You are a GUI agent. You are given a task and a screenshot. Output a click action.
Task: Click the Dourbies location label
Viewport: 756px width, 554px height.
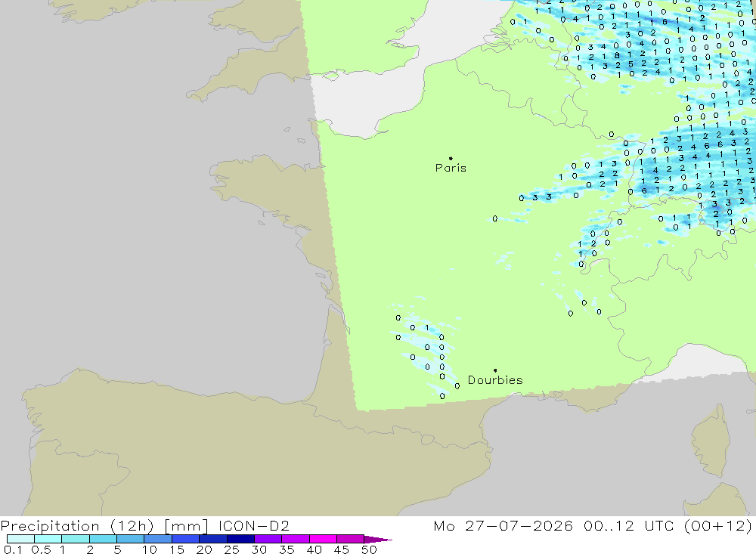pos(495,380)
